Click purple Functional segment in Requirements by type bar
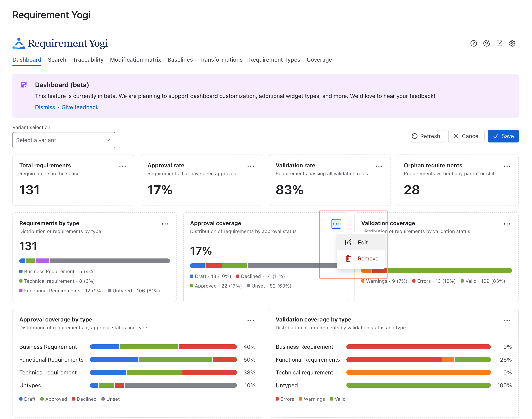532x419 pixels. 42,261
